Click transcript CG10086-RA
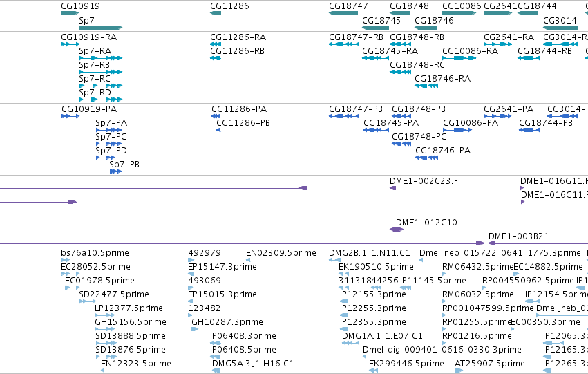Viewport: 588px width, 374px height. pos(471,51)
